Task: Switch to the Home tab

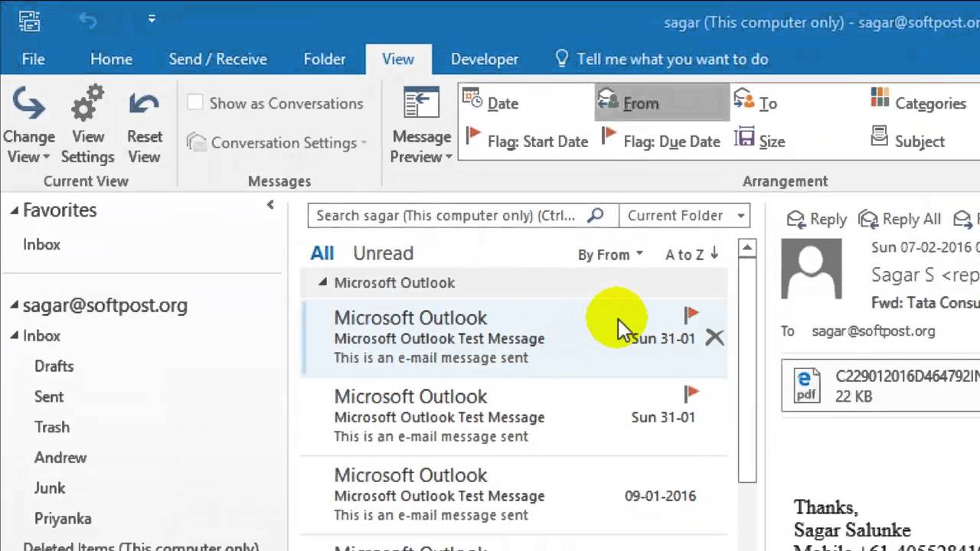Action: [111, 59]
